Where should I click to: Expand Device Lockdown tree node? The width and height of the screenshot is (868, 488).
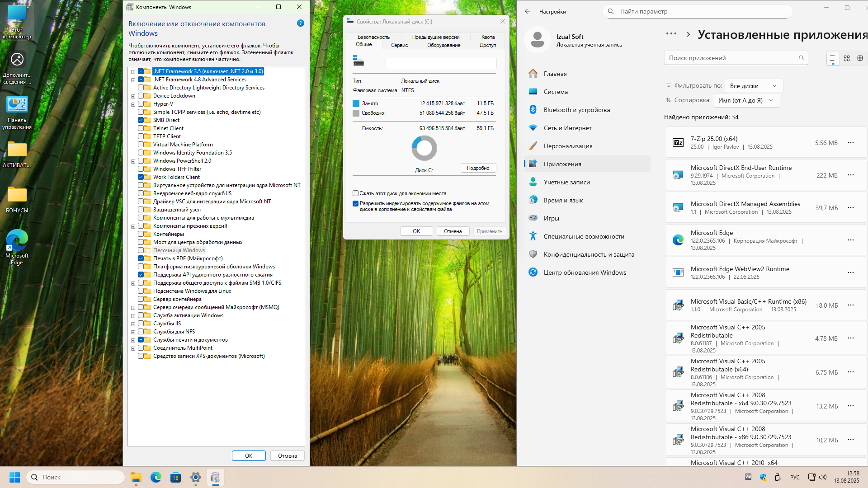pyautogui.click(x=133, y=96)
